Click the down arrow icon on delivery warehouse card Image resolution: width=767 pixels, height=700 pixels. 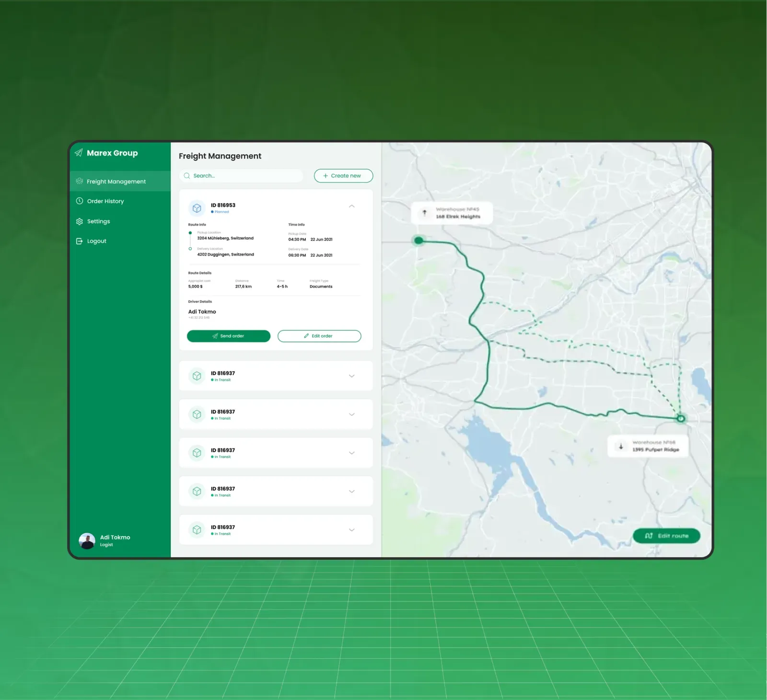click(x=621, y=446)
